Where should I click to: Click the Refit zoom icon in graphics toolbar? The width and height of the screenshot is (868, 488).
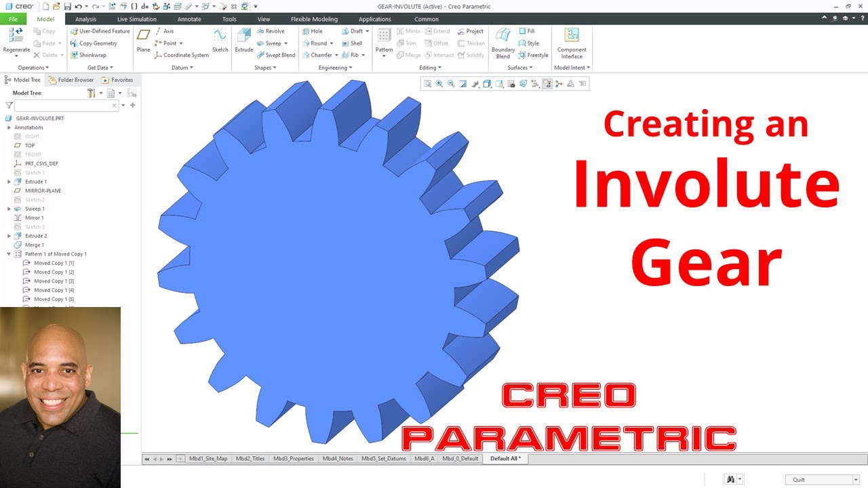[427, 84]
